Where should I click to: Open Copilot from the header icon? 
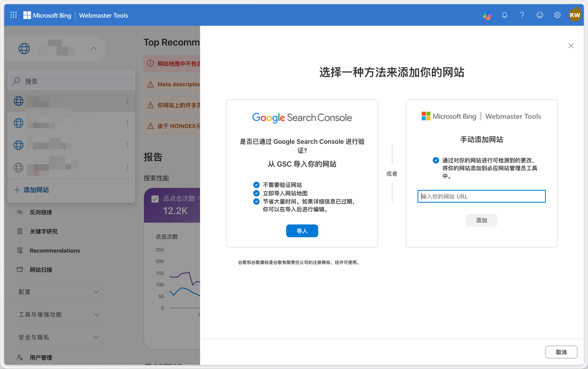pos(487,15)
